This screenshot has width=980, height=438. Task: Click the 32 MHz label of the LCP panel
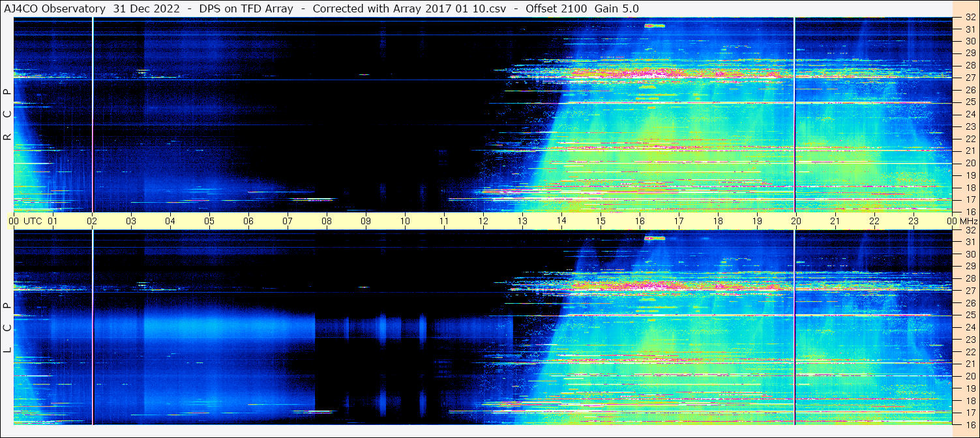click(x=970, y=230)
